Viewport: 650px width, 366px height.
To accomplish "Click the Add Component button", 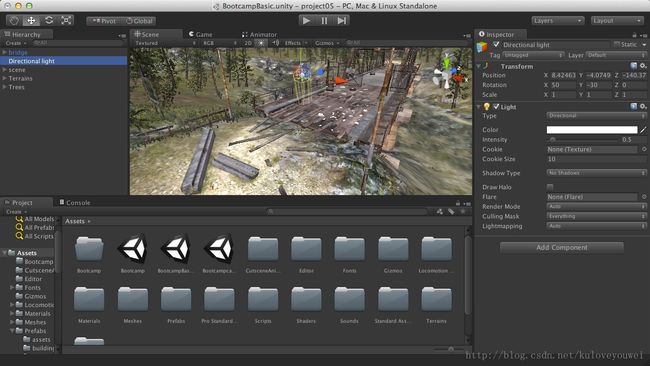I will click(x=562, y=247).
